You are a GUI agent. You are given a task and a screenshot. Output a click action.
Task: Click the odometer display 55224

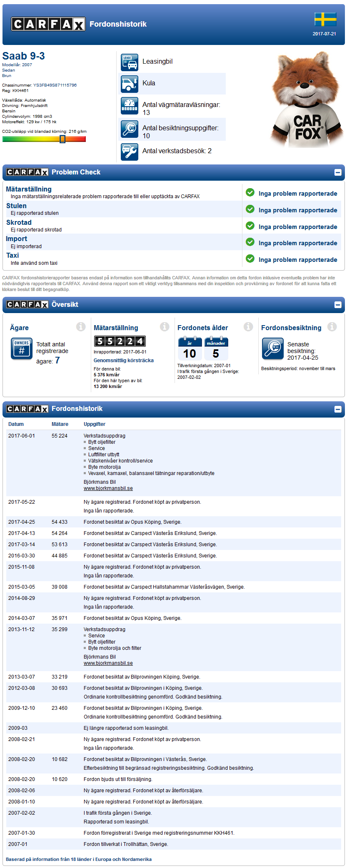(x=120, y=341)
